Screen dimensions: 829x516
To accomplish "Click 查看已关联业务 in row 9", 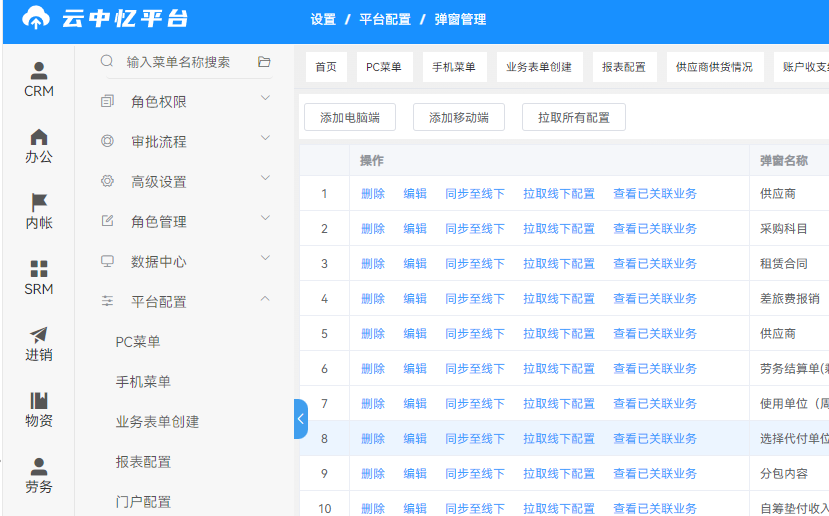I will click(x=655, y=473).
